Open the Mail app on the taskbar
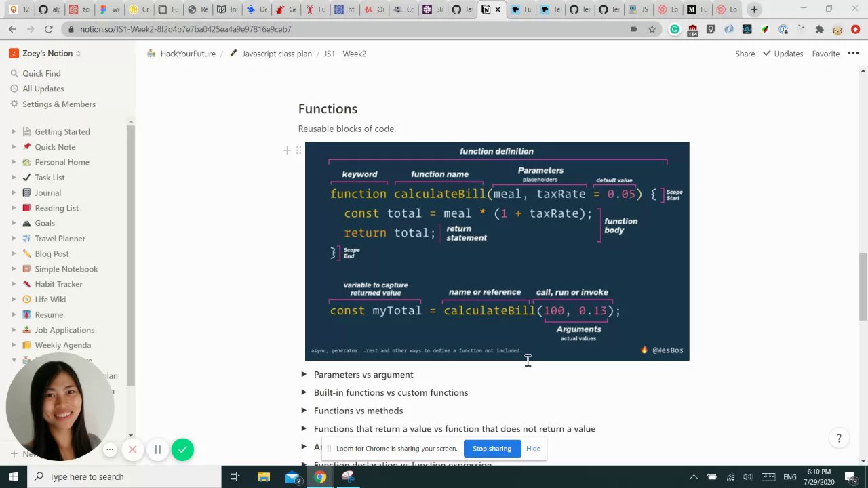 tap(292, 476)
